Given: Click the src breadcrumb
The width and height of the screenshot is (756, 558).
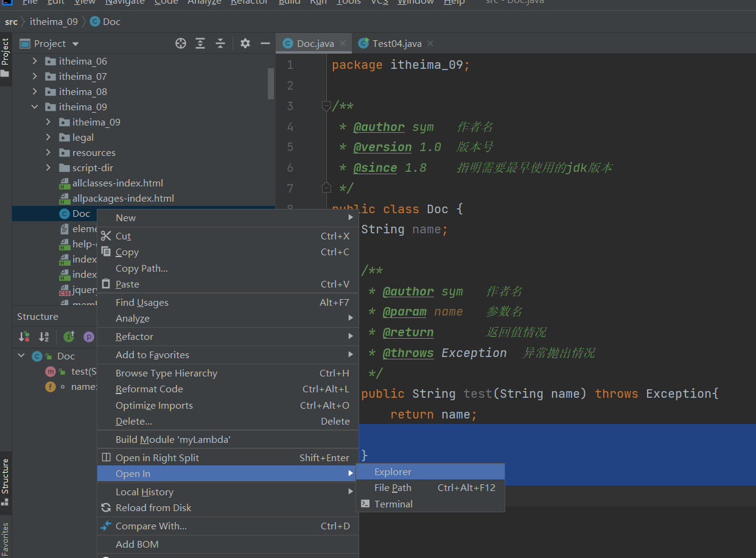Looking at the screenshot, I should (11, 22).
